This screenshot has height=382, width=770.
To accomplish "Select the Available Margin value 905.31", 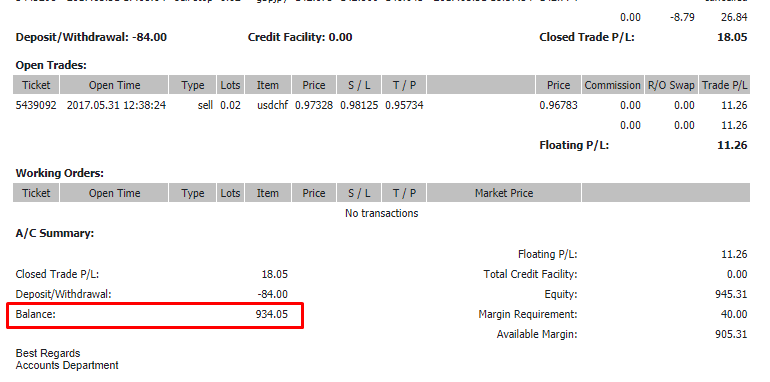I will tap(731, 334).
